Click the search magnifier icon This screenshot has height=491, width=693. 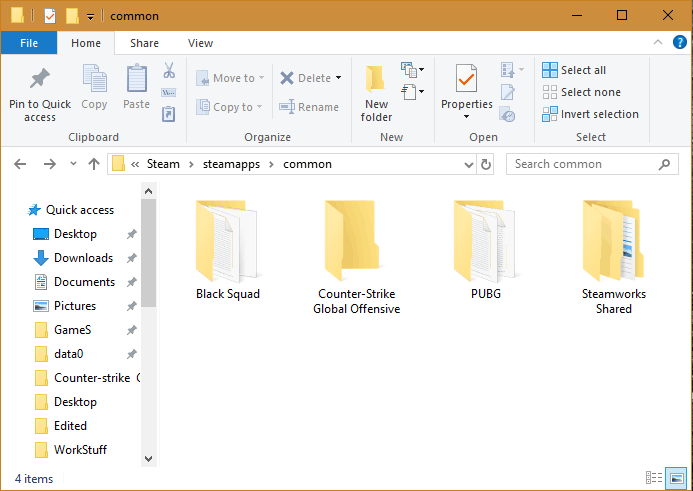point(664,164)
